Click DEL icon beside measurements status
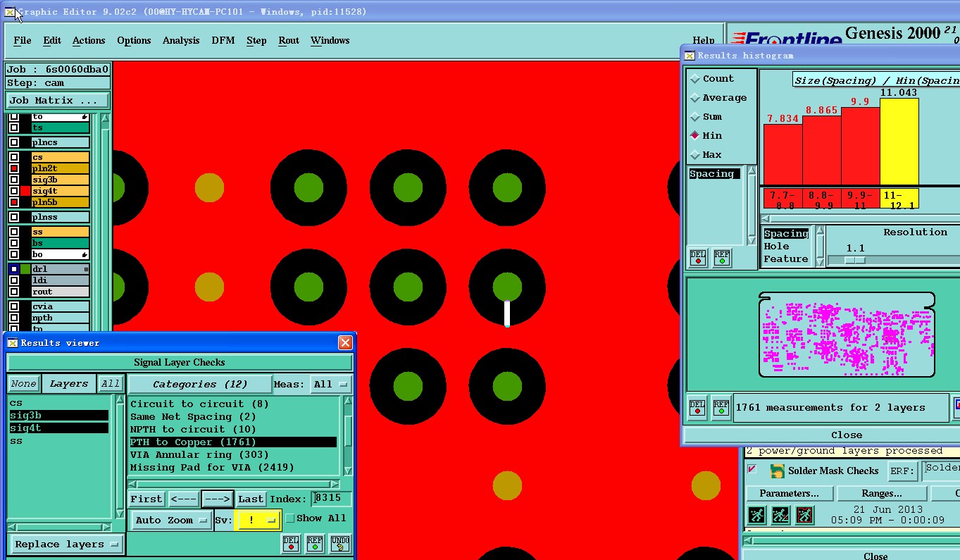This screenshot has height=560, width=960. (697, 408)
